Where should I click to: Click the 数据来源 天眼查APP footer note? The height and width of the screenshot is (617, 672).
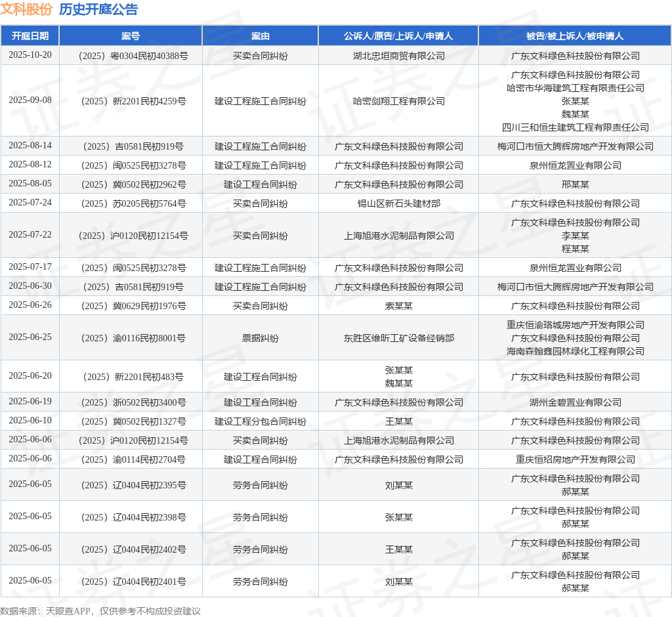100,611
